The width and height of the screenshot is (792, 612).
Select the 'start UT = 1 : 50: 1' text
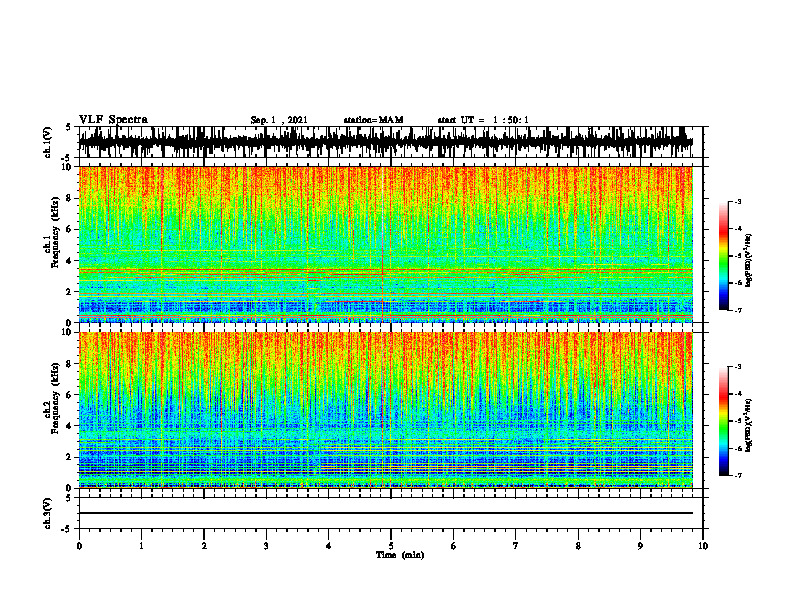click(483, 120)
